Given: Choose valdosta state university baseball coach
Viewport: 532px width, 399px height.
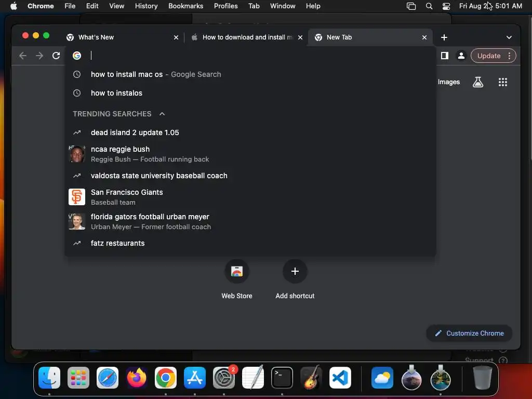Looking at the screenshot, I should click(250, 176).
